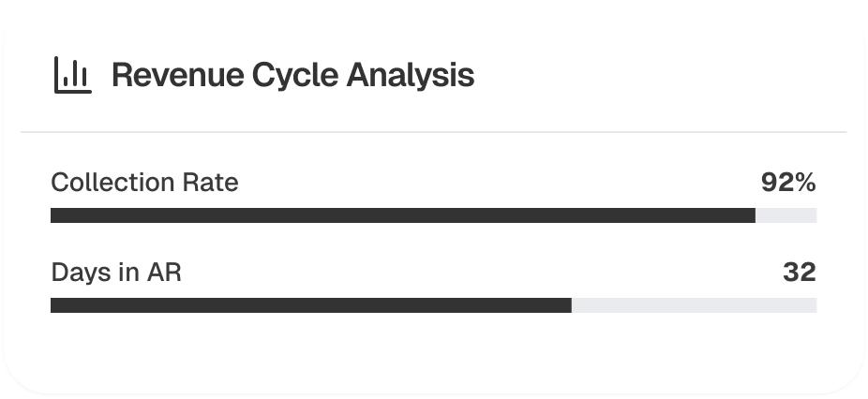Click the left start of the Collection Rate bar
Screen dimensions: 868x399
(x=53, y=215)
